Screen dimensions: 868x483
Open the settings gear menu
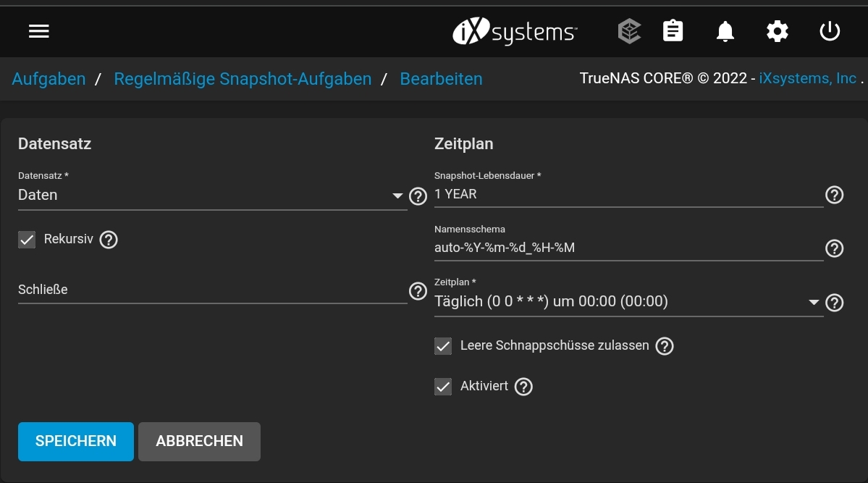coord(778,31)
